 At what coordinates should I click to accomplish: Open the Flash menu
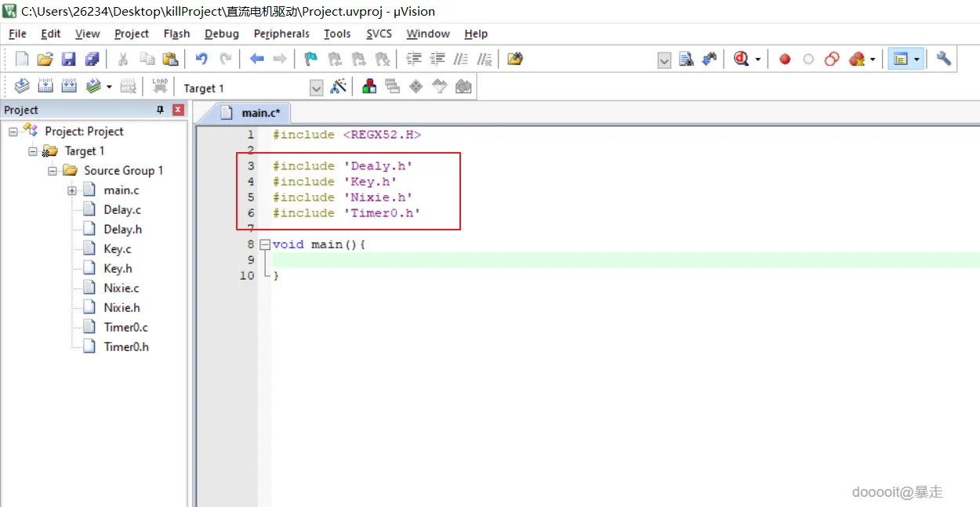(x=176, y=34)
